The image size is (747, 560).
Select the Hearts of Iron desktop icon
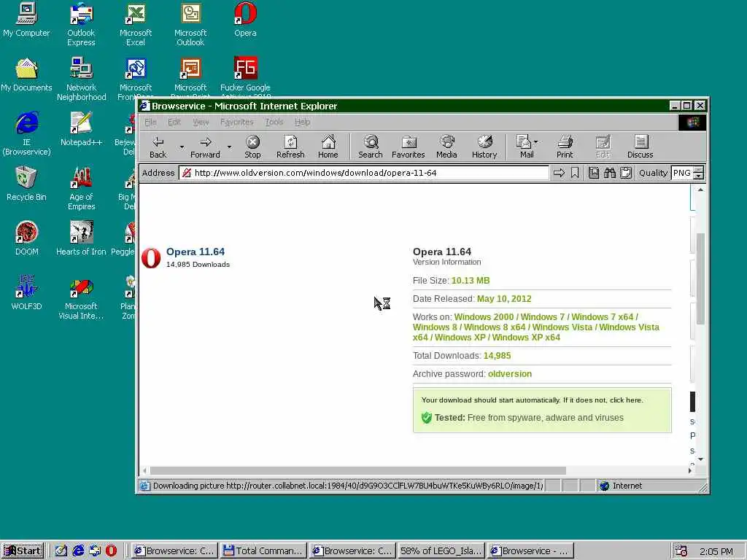click(81, 238)
